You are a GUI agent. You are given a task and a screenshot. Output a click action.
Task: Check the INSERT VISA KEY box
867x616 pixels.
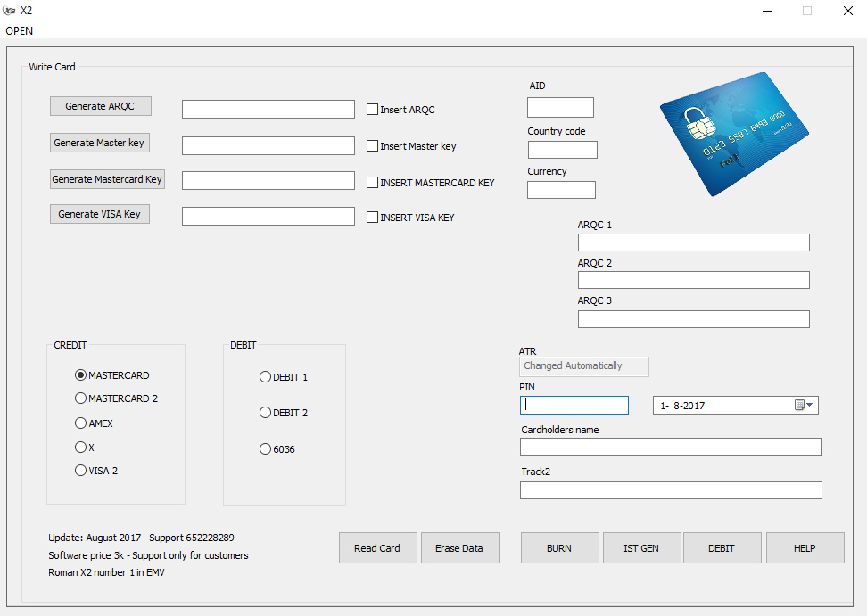point(372,218)
